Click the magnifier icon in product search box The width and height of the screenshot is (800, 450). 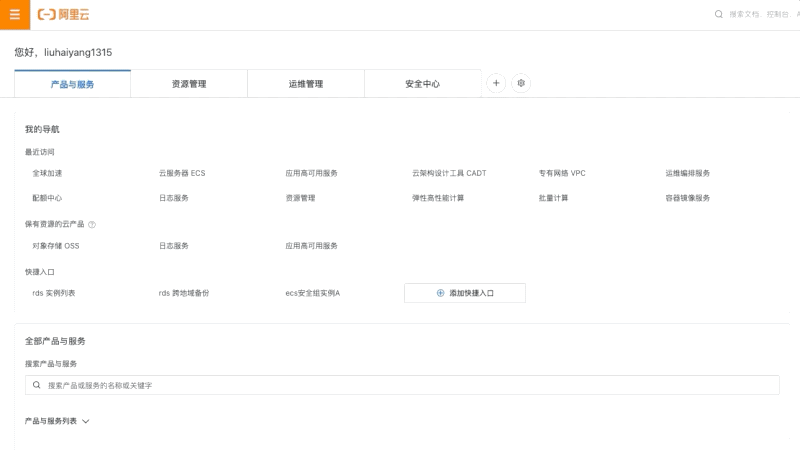[x=37, y=385]
